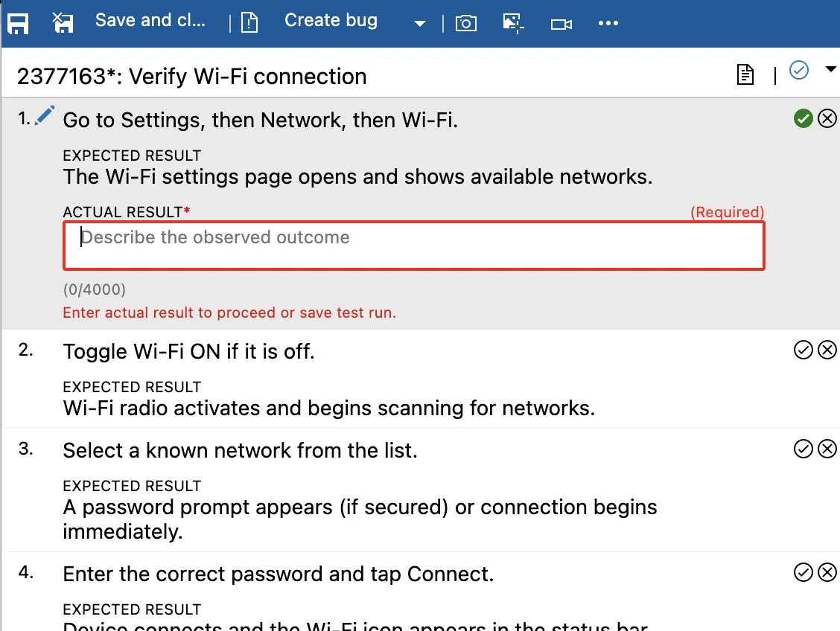840x631 pixels.
Task: Mark step 4 as passed
Action: coord(804,572)
